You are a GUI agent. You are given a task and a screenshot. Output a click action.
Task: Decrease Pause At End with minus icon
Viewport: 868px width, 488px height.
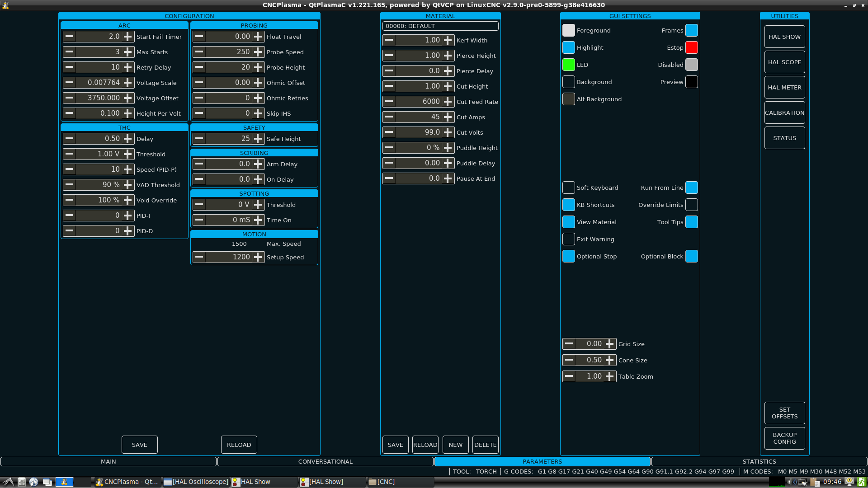[389, 178]
